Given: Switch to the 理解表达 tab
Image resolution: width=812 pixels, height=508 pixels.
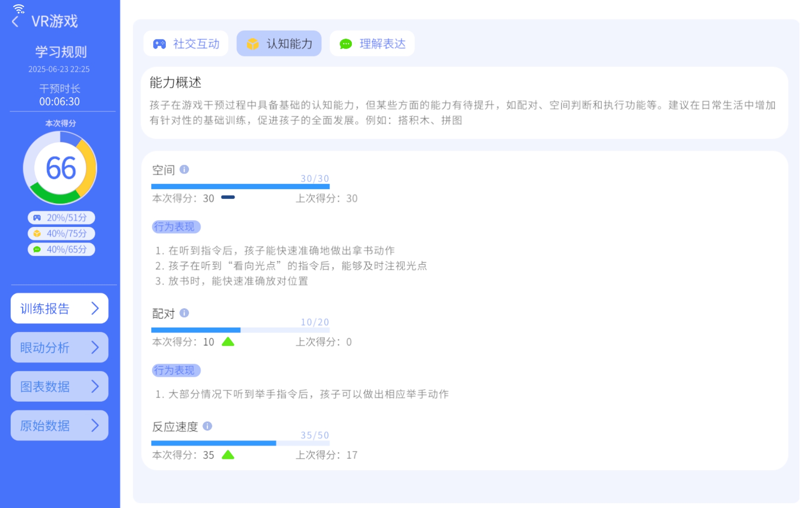Looking at the screenshot, I should pyautogui.click(x=372, y=43).
